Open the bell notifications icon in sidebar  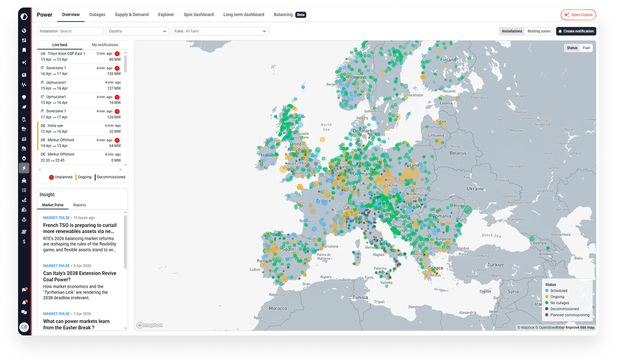[24, 302]
